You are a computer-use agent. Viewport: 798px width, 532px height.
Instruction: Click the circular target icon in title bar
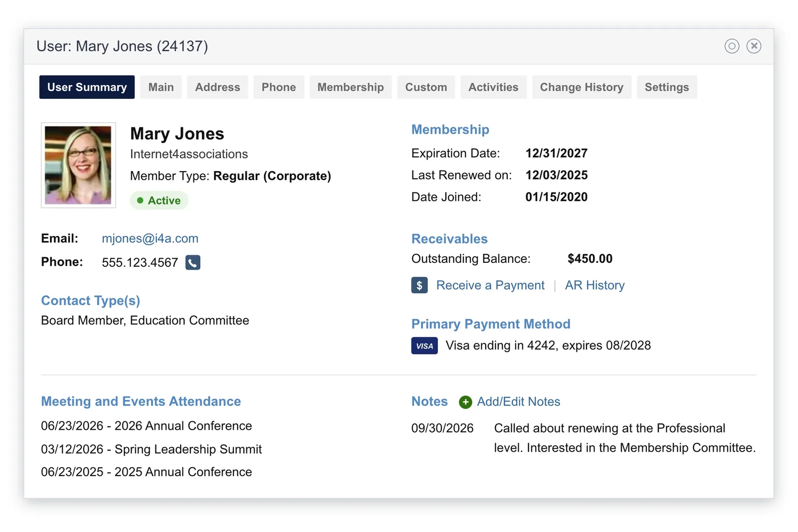[732, 46]
